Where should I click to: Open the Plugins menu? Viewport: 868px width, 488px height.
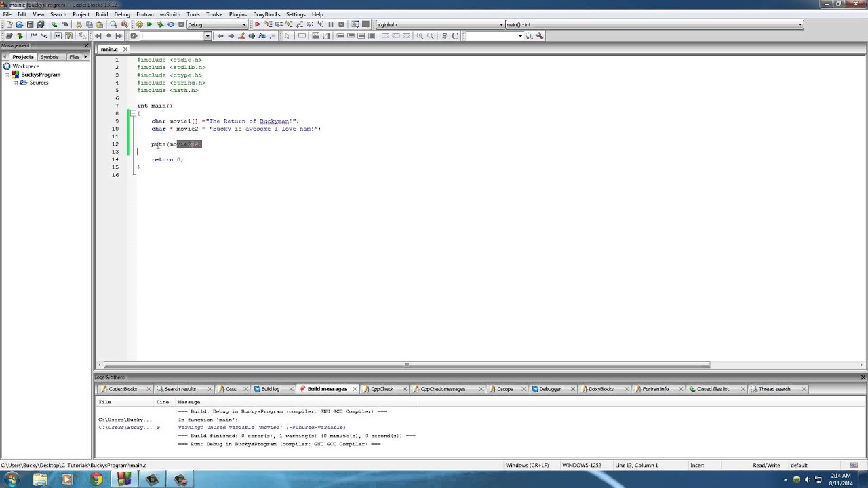point(237,14)
